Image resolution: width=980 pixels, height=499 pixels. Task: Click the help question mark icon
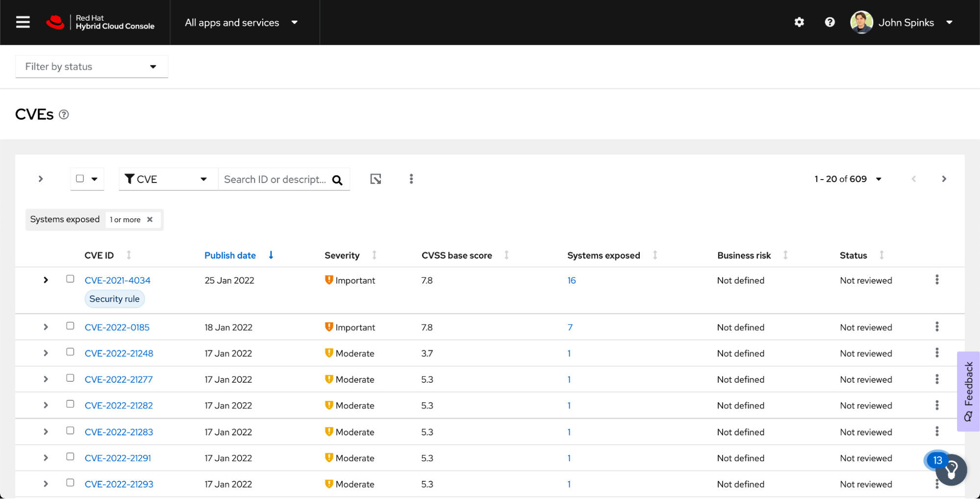829,22
